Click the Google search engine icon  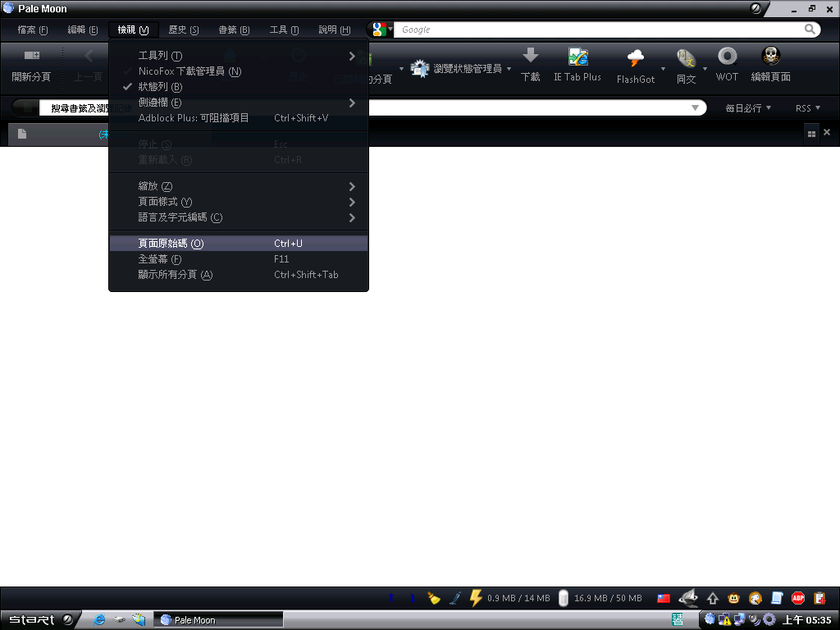point(379,30)
